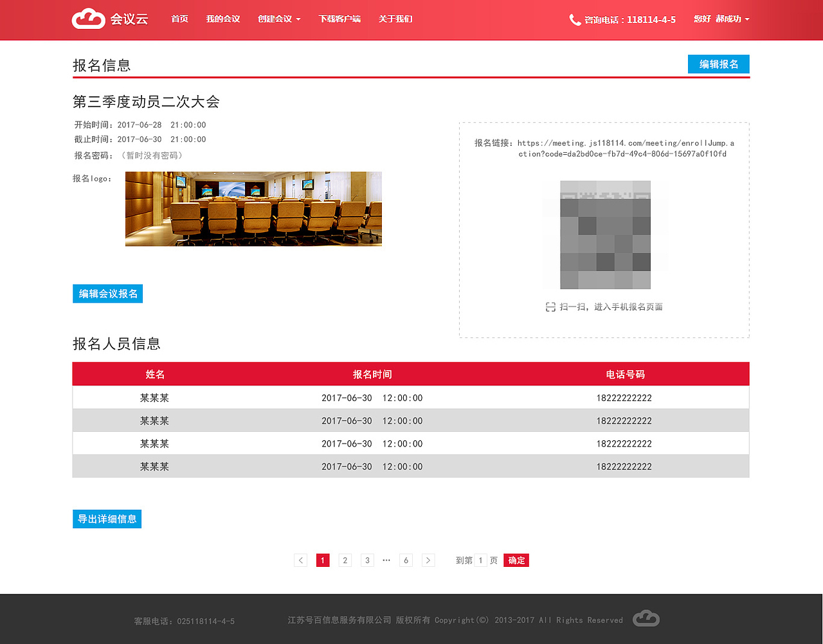Open the 关于我们 navigation item
Image resolution: width=823 pixels, height=644 pixels.
pos(395,19)
